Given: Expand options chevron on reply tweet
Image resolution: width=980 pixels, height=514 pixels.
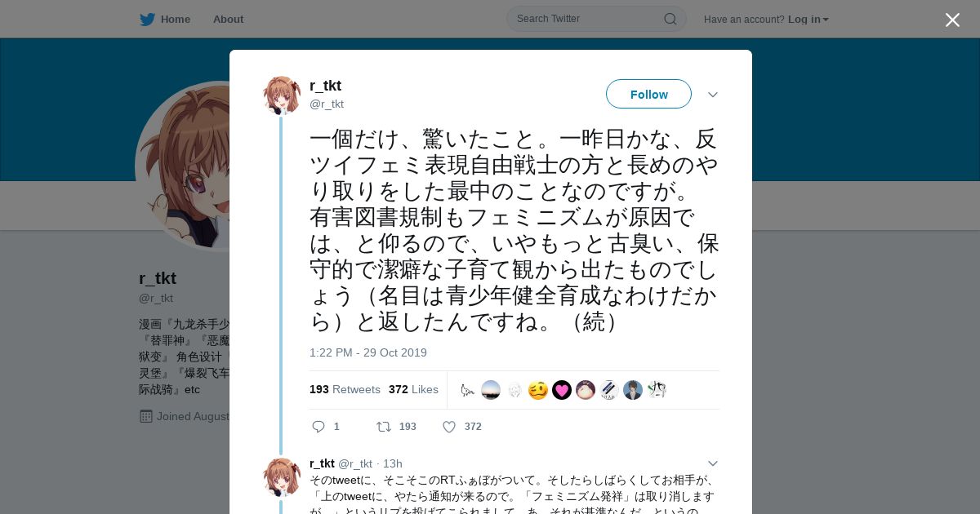Looking at the screenshot, I should pyautogui.click(x=712, y=463).
